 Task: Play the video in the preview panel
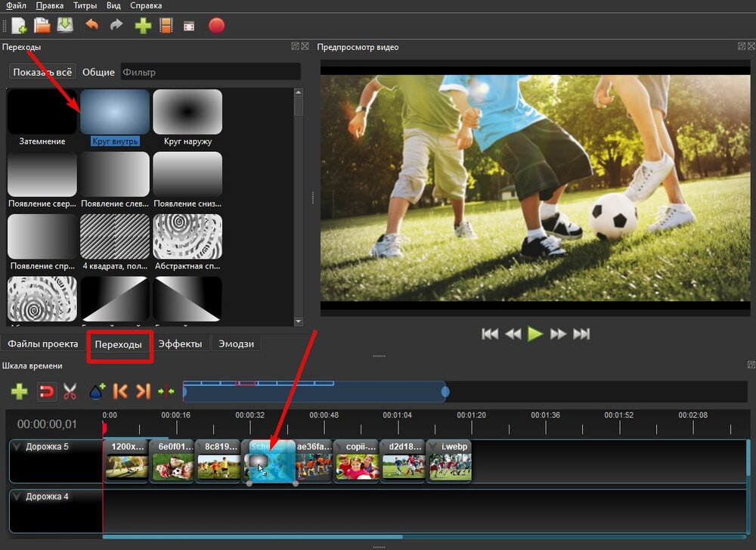click(536, 334)
